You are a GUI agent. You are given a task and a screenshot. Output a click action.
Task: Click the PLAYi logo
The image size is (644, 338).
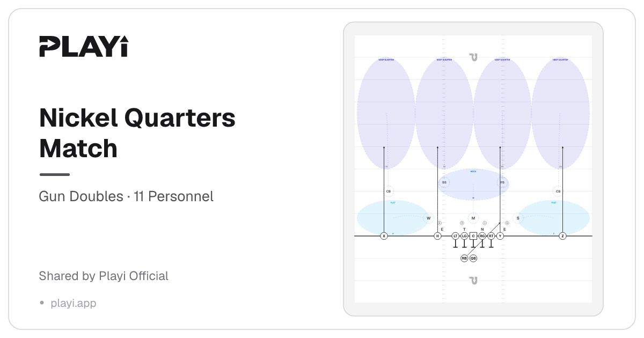(x=84, y=46)
